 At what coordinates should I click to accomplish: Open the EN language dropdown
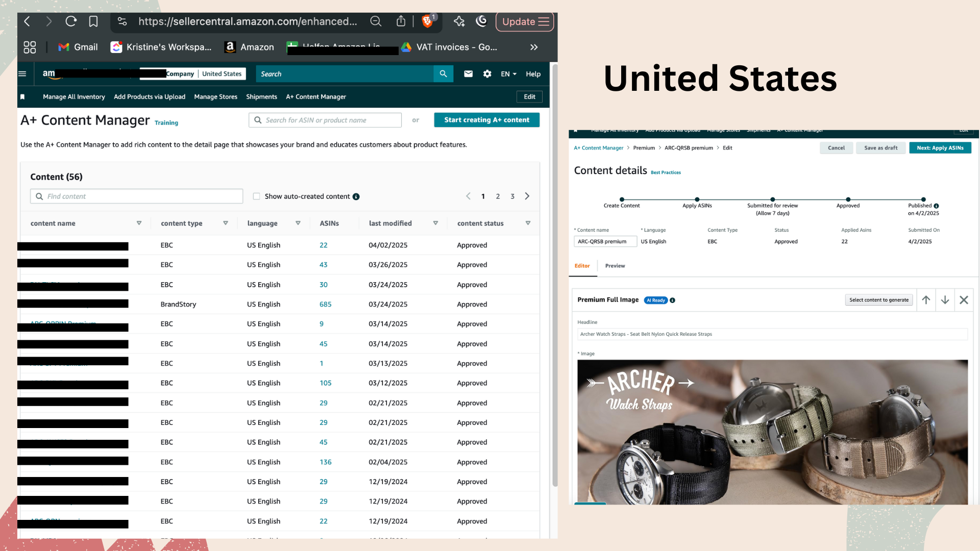(x=508, y=74)
